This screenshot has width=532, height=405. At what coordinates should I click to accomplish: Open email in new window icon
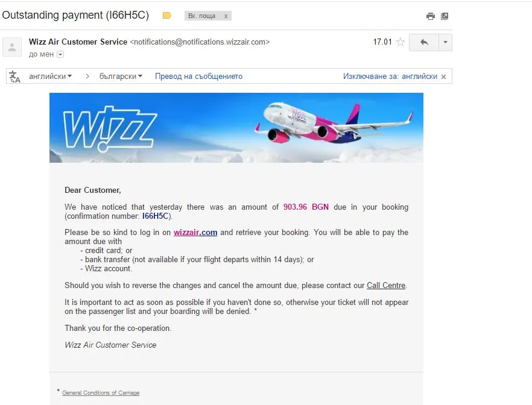point(445,16)
